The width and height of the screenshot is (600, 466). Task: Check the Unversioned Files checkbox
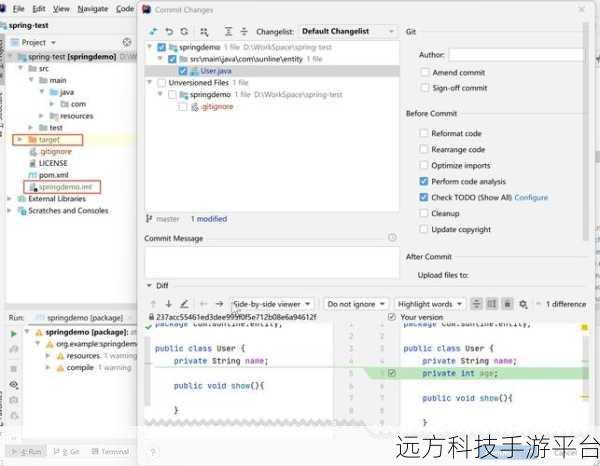pyautogui.click(x=161, y=83)
